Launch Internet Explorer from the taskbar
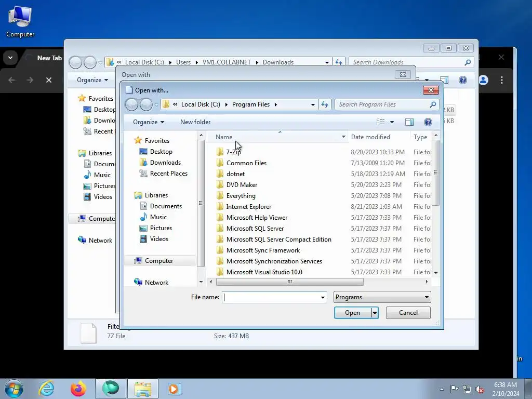This screenshot has height=399, width=532. tap(46, 389)
